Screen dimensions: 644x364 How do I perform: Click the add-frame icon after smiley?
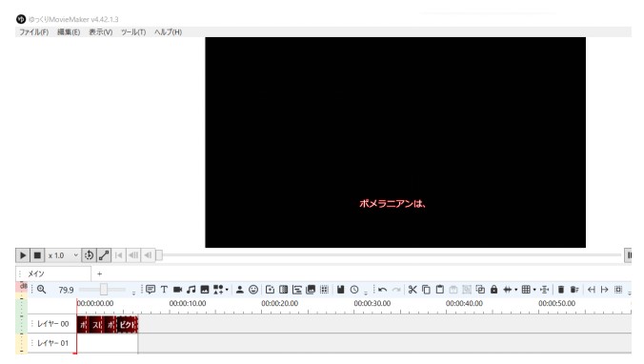point(270,290)
